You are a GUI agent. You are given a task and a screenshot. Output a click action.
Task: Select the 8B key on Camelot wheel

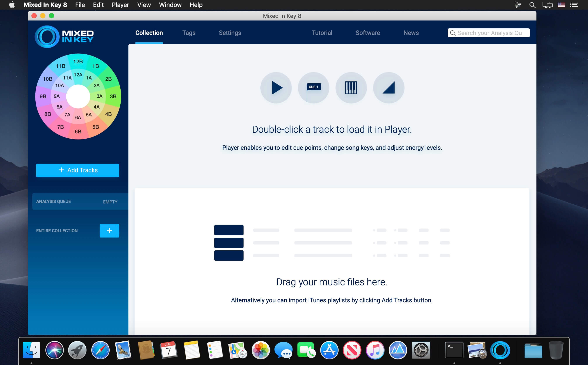48,114
